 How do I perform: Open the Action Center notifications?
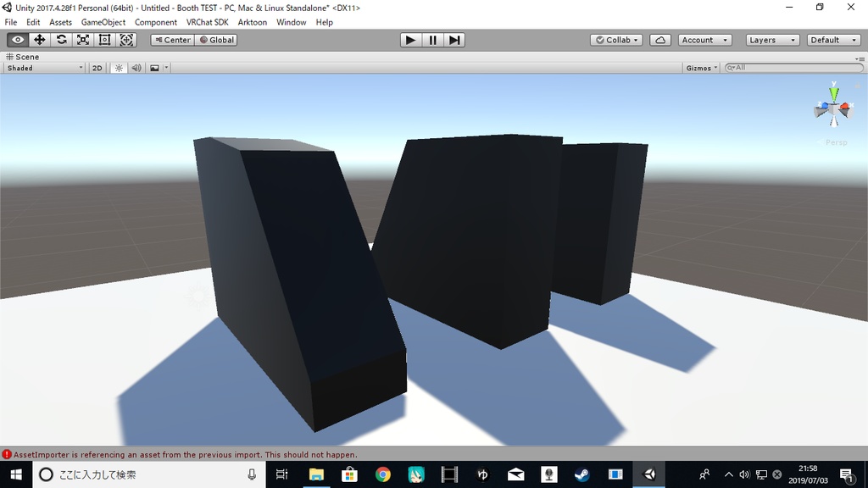[x=846, y=474]
